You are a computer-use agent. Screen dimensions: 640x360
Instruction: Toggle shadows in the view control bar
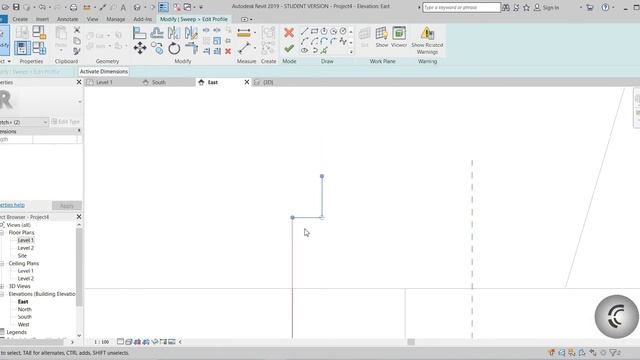coord(146,342)
